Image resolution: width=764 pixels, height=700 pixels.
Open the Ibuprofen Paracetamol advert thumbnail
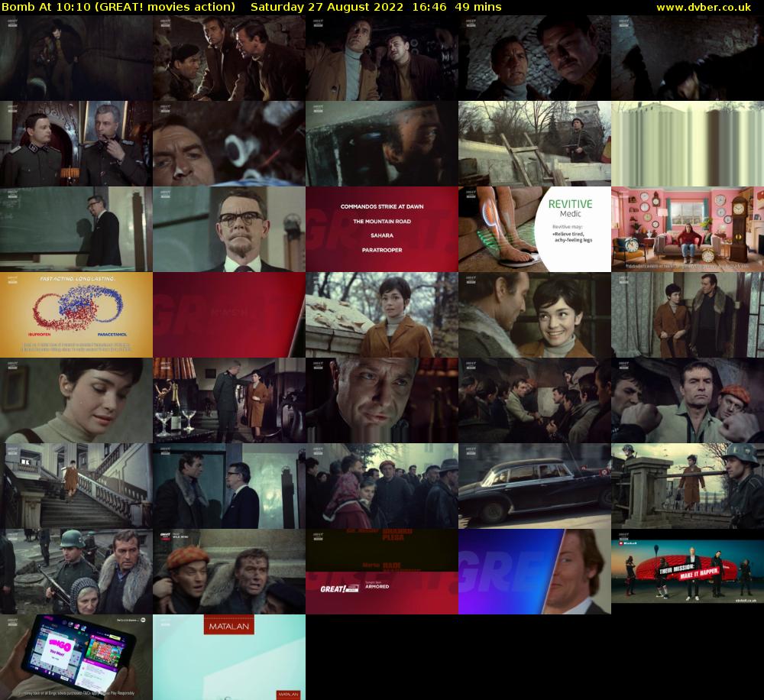(76, 315)
